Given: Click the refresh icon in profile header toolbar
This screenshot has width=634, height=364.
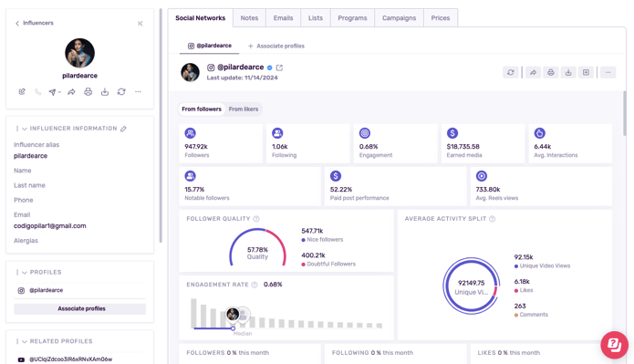Looking at the screenshot, I should point(511,72).
